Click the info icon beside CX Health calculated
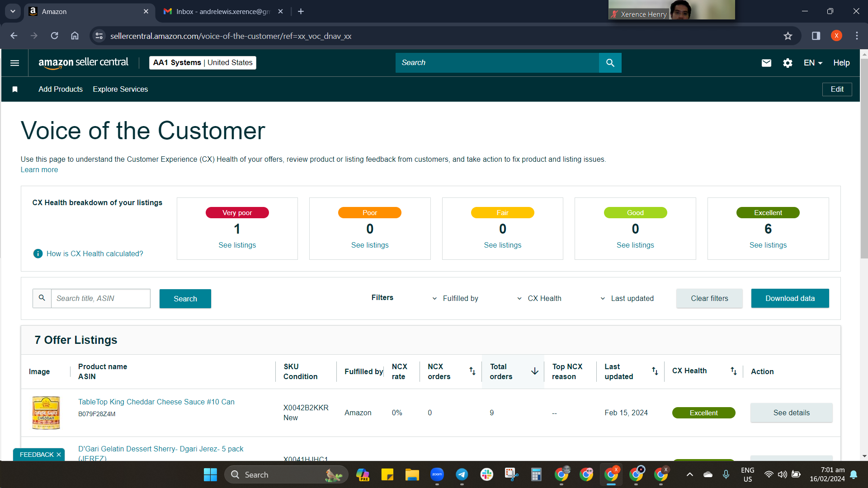Screen dimensions: 868x488 pos(38,253)
